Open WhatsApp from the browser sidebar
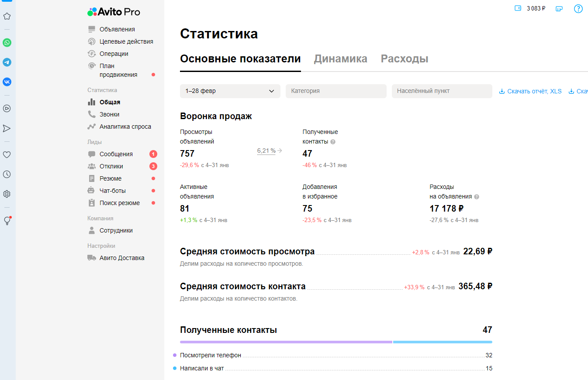The image size is (588, 380). (x=7, y=43)
